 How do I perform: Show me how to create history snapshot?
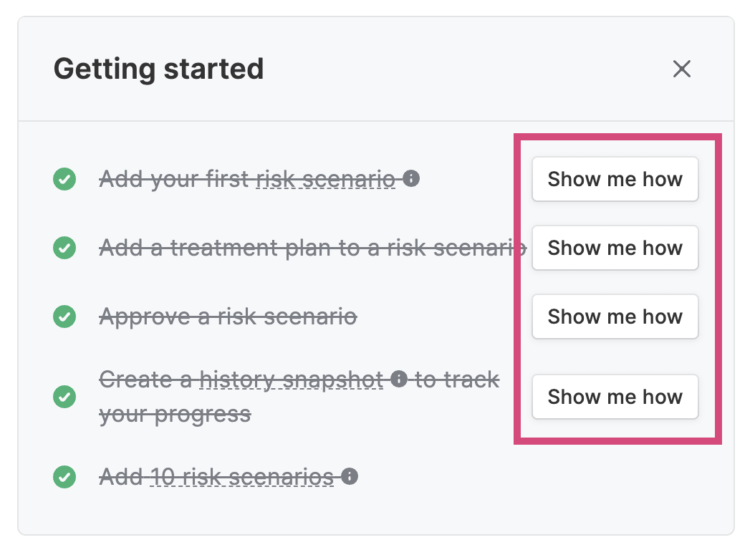pyautogui.click(x=615, y=397)
